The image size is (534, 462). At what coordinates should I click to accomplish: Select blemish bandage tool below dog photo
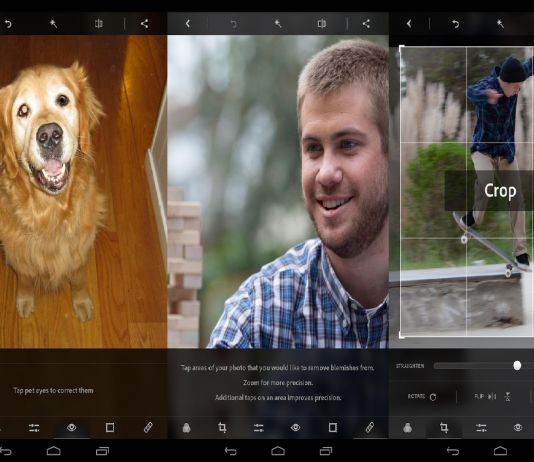148,427
